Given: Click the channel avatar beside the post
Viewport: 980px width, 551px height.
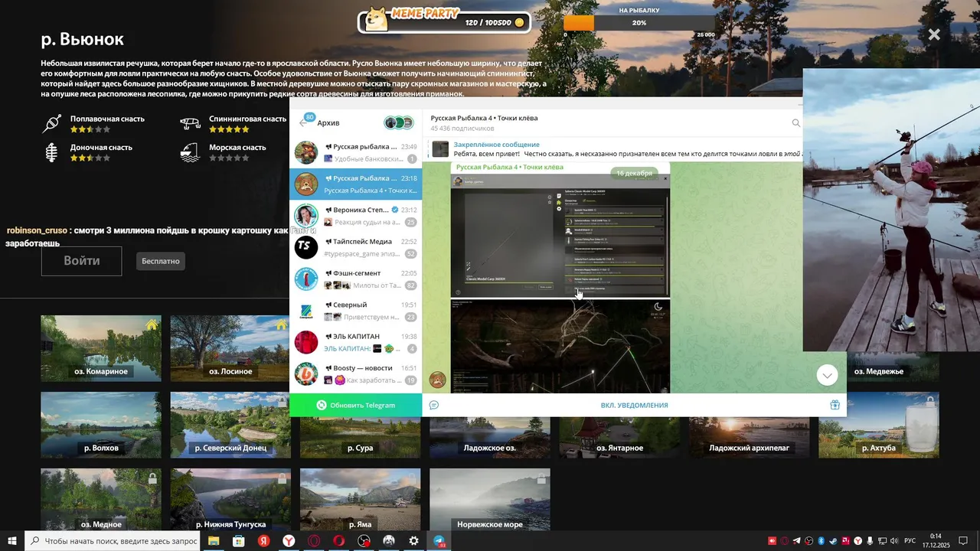Looking at the screenshot, I should pos(437,380).
